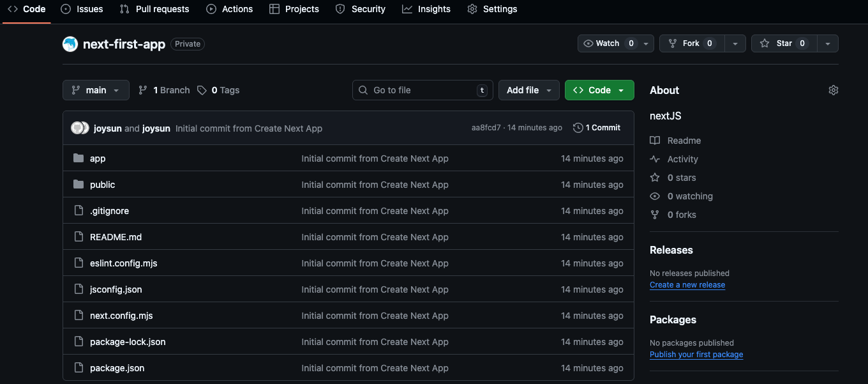Screen dimensions: 868x384
Task: View the 0 watching link
Action: click(681, 196)
